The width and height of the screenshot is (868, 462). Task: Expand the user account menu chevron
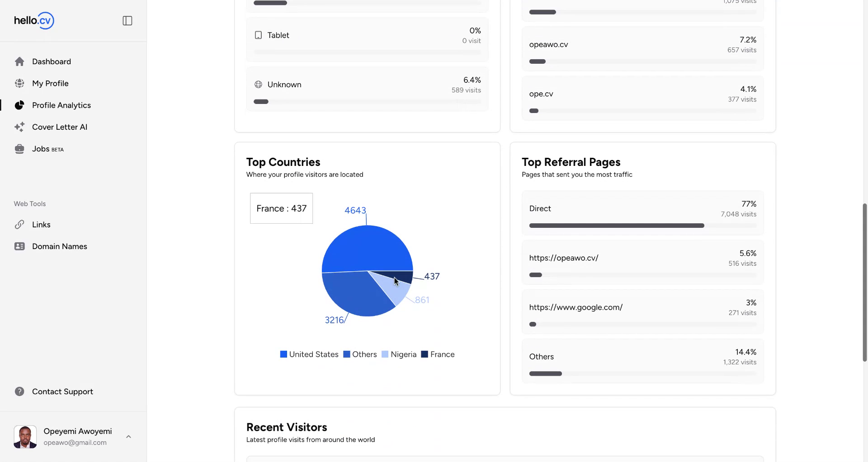[x=128, y=437]
